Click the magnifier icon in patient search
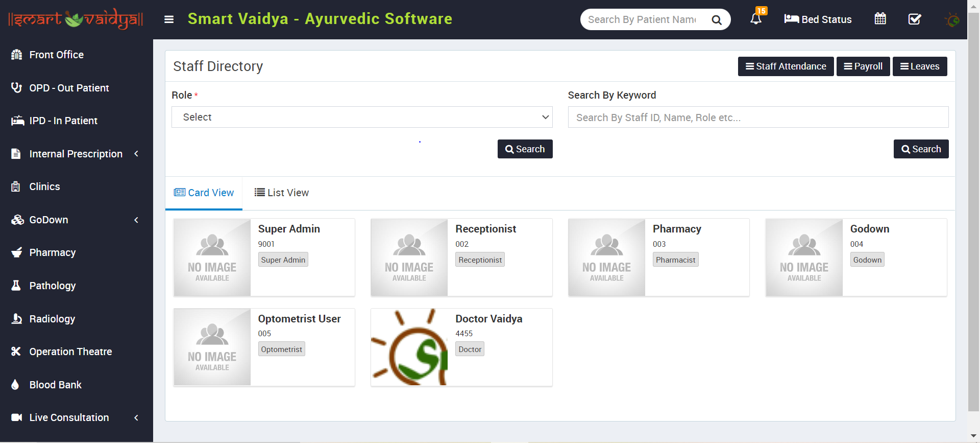This screenshot has height=443, width=980. pos(717,20)
